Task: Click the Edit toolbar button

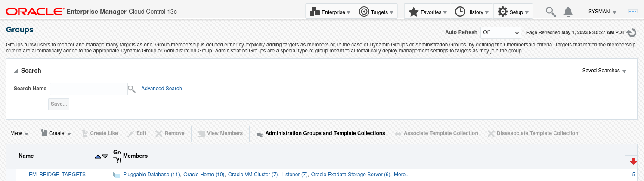Action: pos(137,133)
